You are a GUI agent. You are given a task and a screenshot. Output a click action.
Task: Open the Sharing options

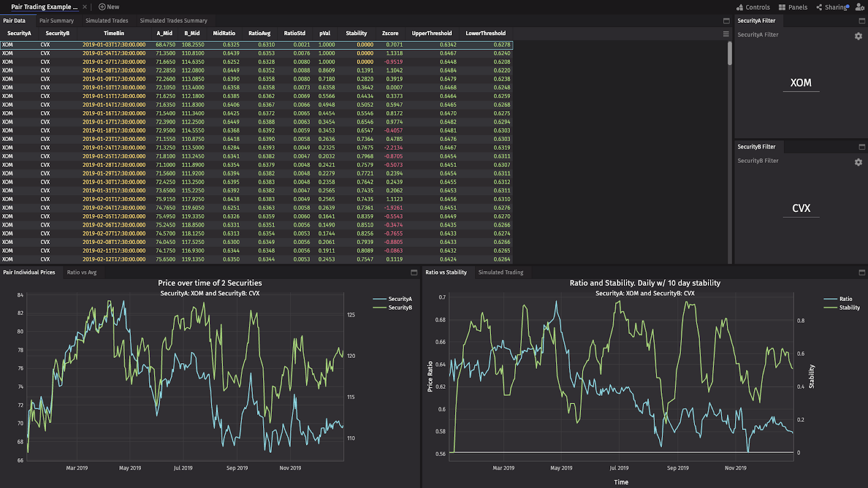833,7
